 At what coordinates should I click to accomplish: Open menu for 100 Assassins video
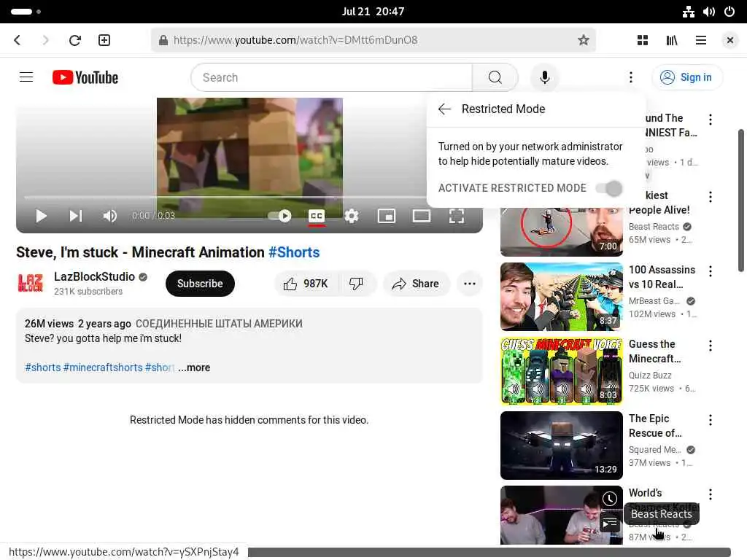(x=711, y=271)
